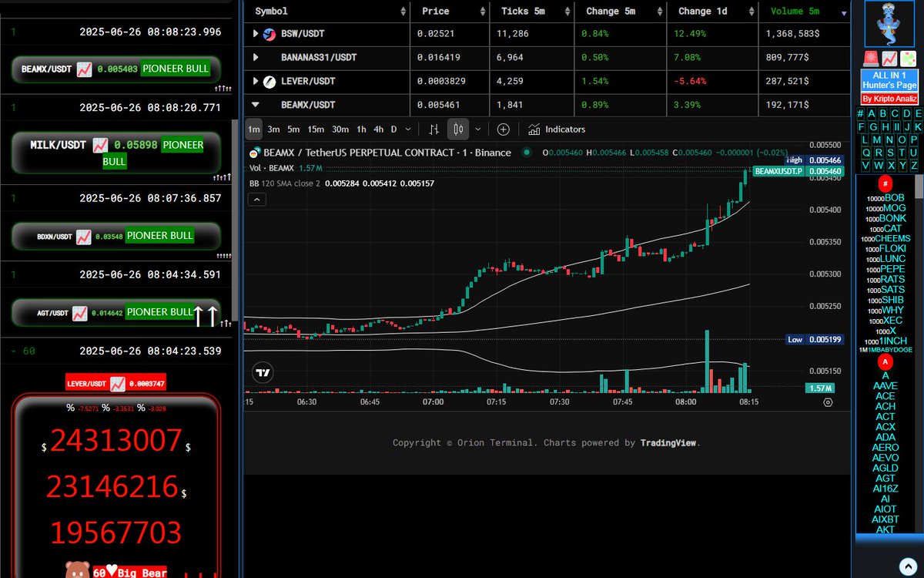Expand the BSW/USDT row
Image resolution: width=924 pixels, height=578 pixels.
coord(256,34)
